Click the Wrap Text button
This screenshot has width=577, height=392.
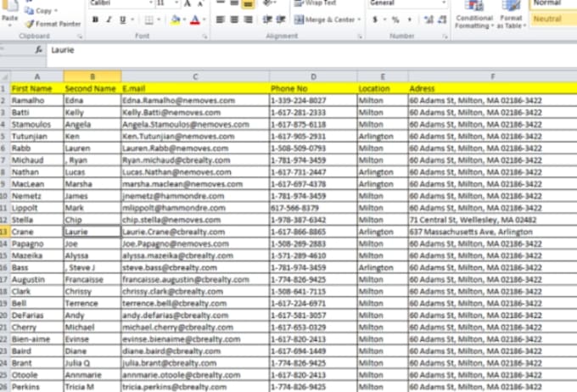click(316, 3)
